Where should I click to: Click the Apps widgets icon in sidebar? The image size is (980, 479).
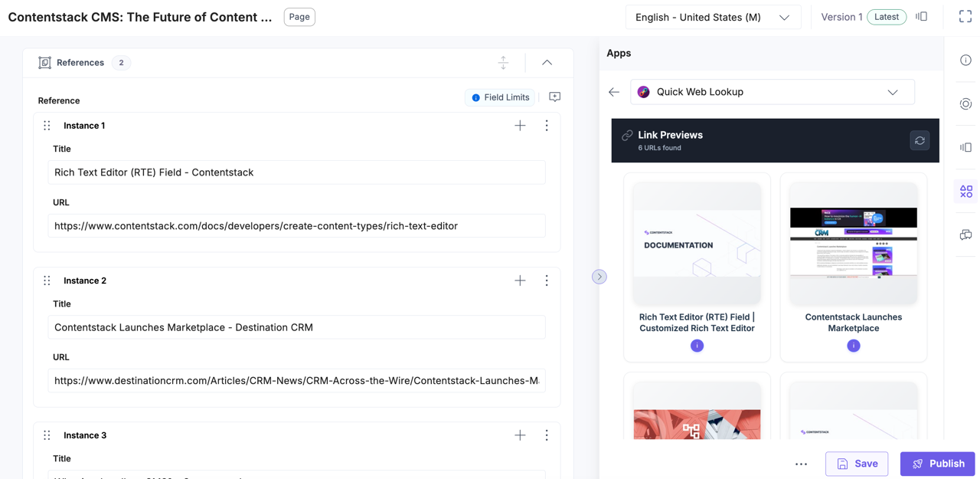tap(965, 192)
